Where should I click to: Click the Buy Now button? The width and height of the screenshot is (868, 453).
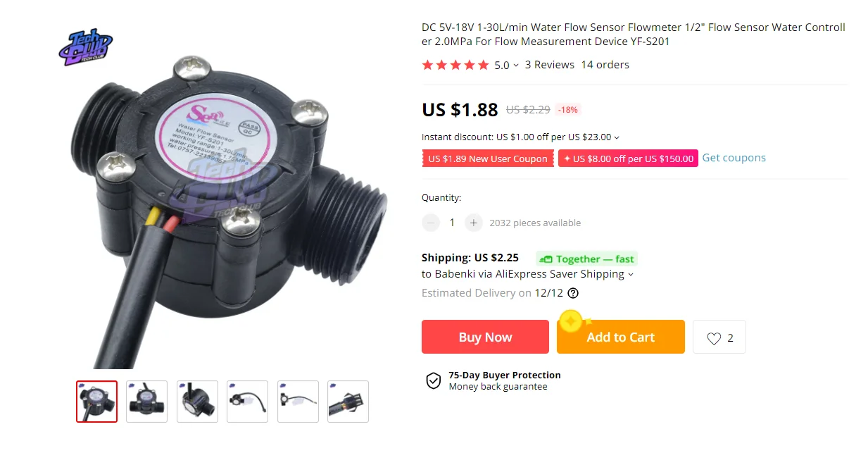tap(485, 337)
